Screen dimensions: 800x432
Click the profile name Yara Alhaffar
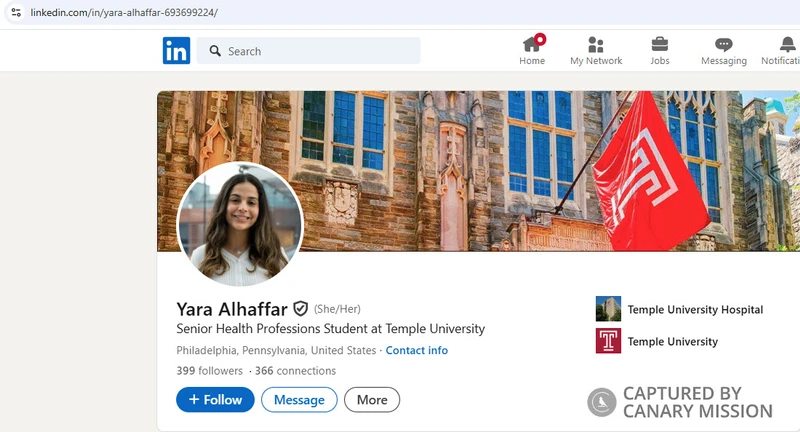232,309
